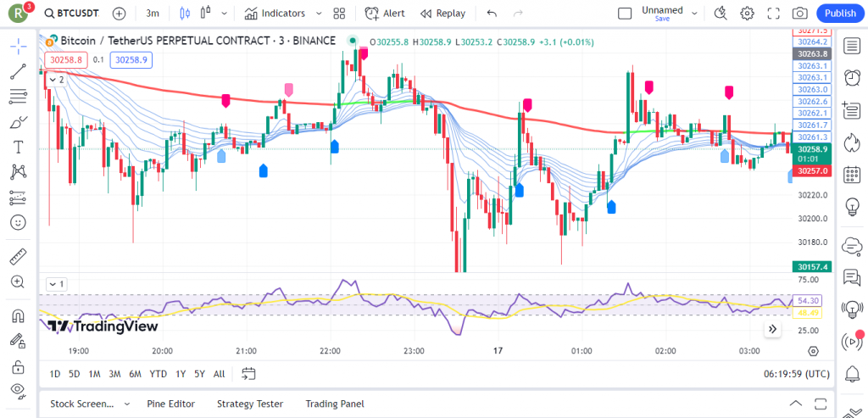Open the emoji icons tool
868x418 pixels.
click(19, 222)
